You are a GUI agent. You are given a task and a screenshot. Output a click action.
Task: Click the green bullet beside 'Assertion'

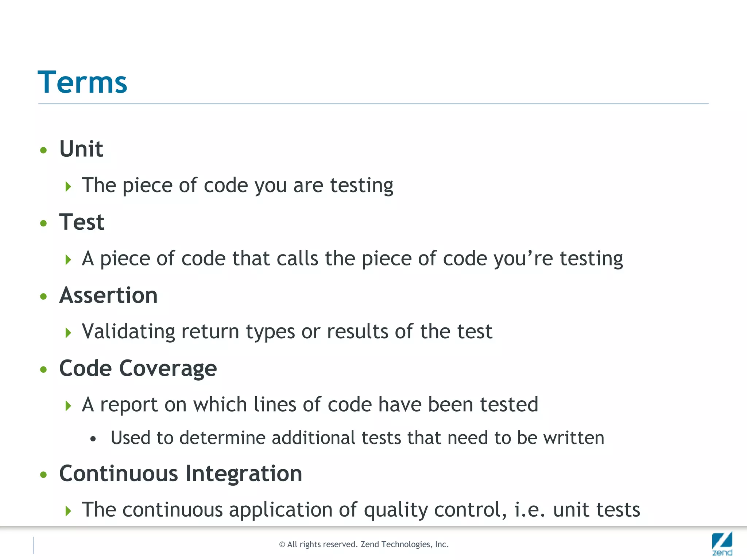(43, 296)
